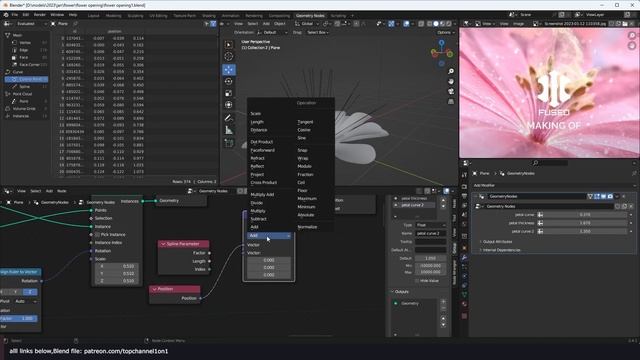Choose Multiply in operation menu
640x360 pixels.
pyautogui.click(x=258, y=211)
